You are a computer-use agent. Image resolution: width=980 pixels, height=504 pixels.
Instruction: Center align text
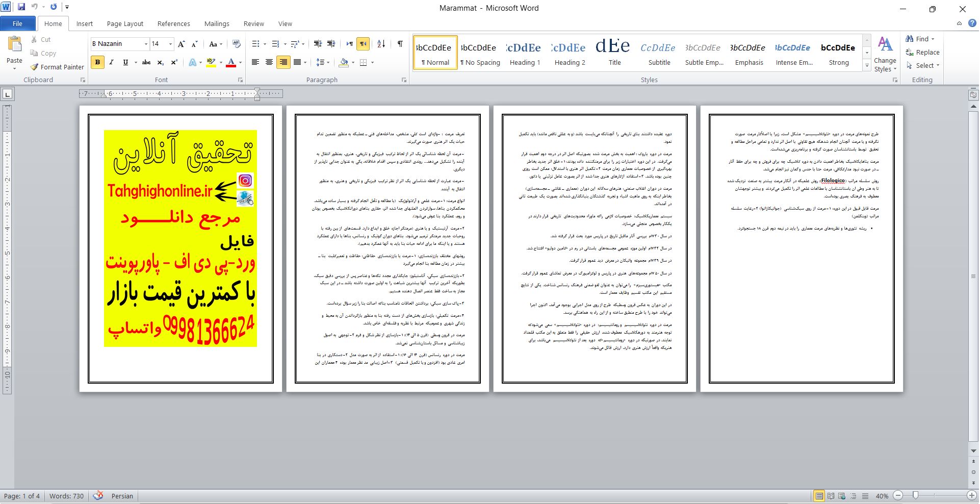(x=269, y=62)
